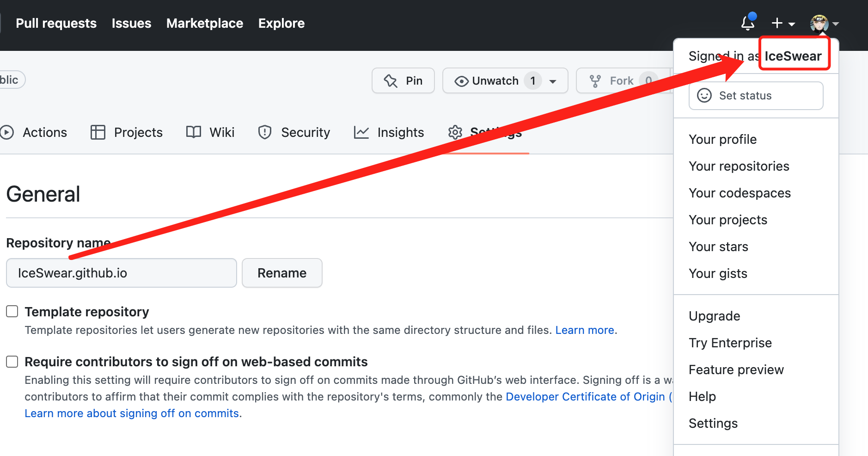Click the Insights graph icon
The width and height of the screenshot is (868, 456).
[361, 132]
